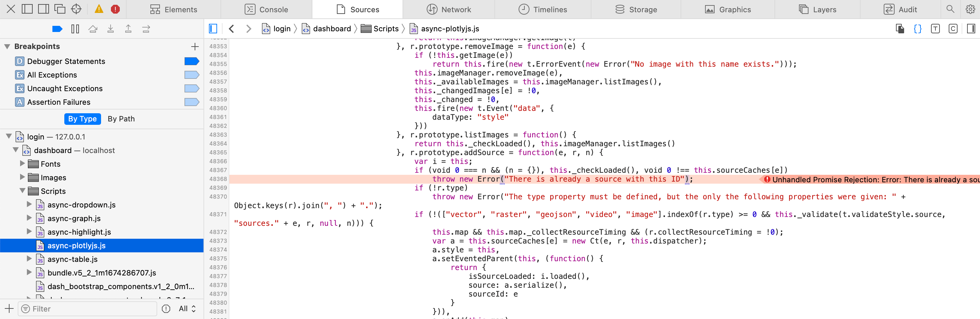
Task: Select async-plotlyjs.js in the tree
Action: [102, 246]
